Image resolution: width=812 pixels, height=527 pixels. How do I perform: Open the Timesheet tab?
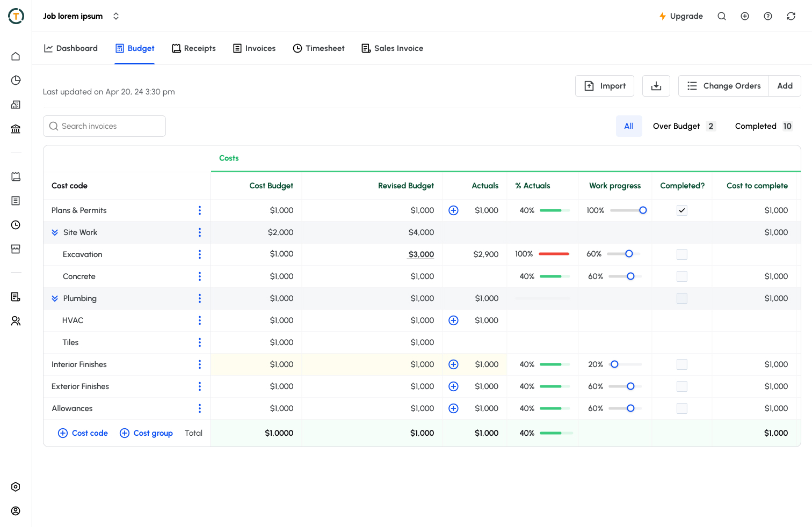319,48
